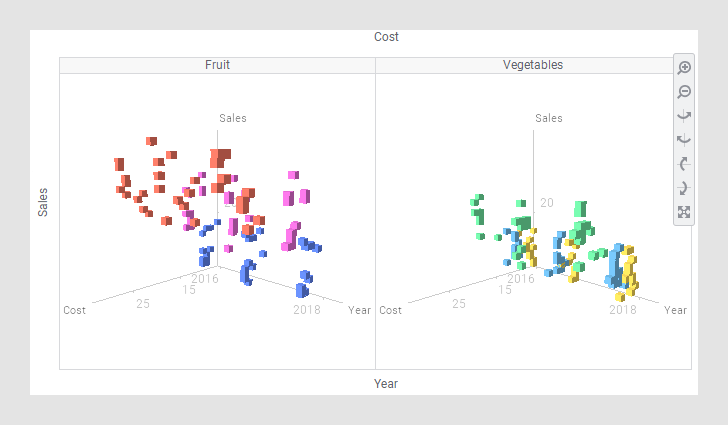Open the Cost selector at top
This screenshot has width=728, height=425.
tap(386, 37)
